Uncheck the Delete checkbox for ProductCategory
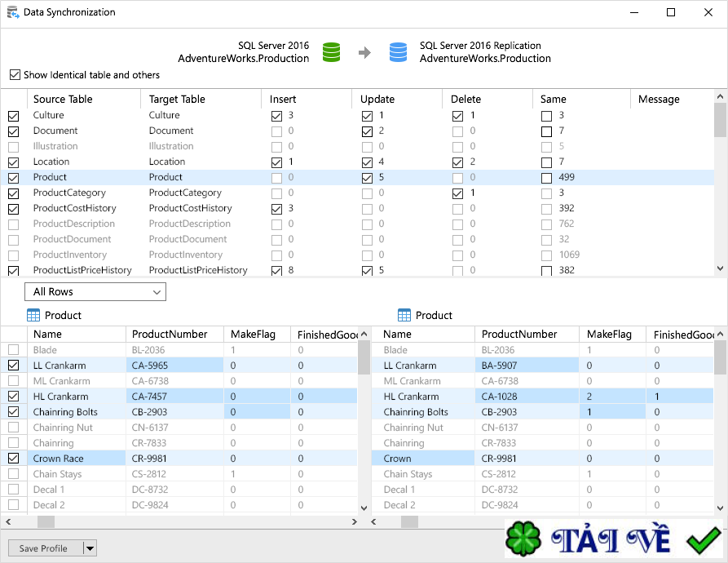728x563 pixels. (458, 193)
